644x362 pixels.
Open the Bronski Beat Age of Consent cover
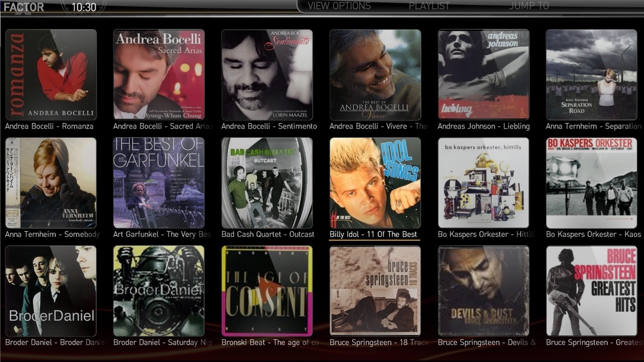(x=267, y=291)
